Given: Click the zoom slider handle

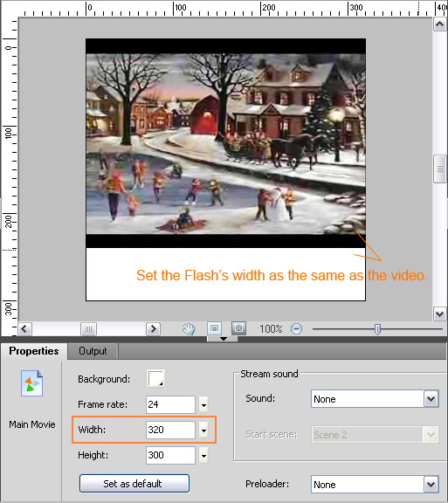Looking at the screenshot, I should (378, 329).
